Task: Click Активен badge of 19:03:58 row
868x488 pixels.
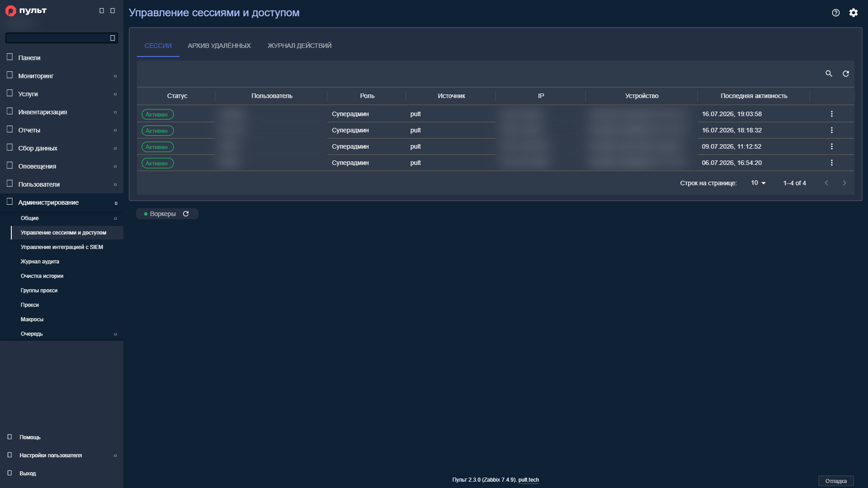Action: 157,114
